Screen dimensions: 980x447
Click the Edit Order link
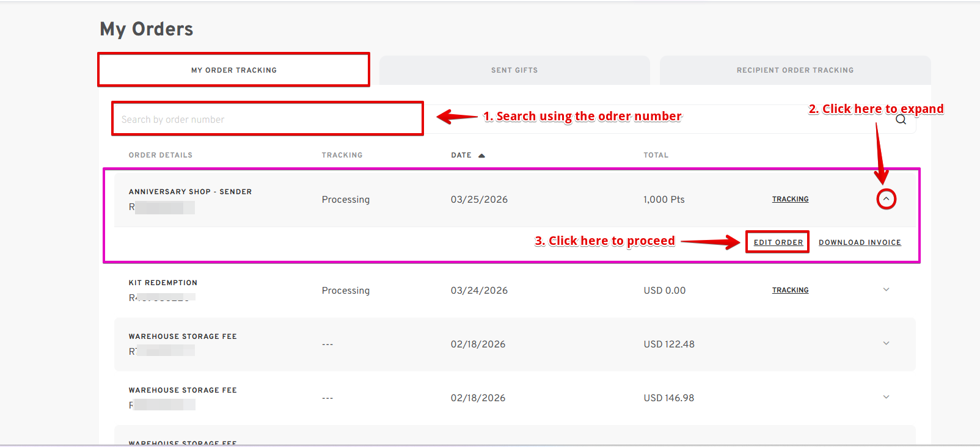(778, 242)
